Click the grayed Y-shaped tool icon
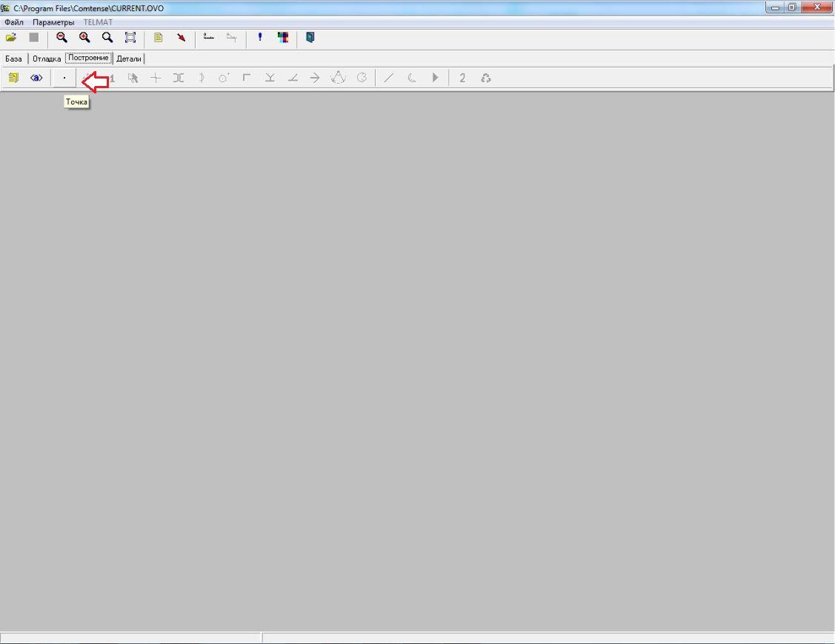The height and width of the screenshot is (644, 835). pyautogui.click(x=270, y=79)
